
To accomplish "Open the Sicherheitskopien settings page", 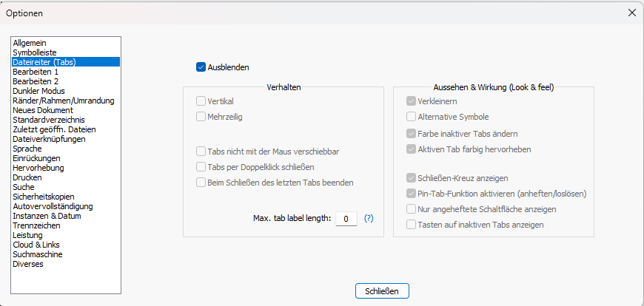I will pos(43,197).
